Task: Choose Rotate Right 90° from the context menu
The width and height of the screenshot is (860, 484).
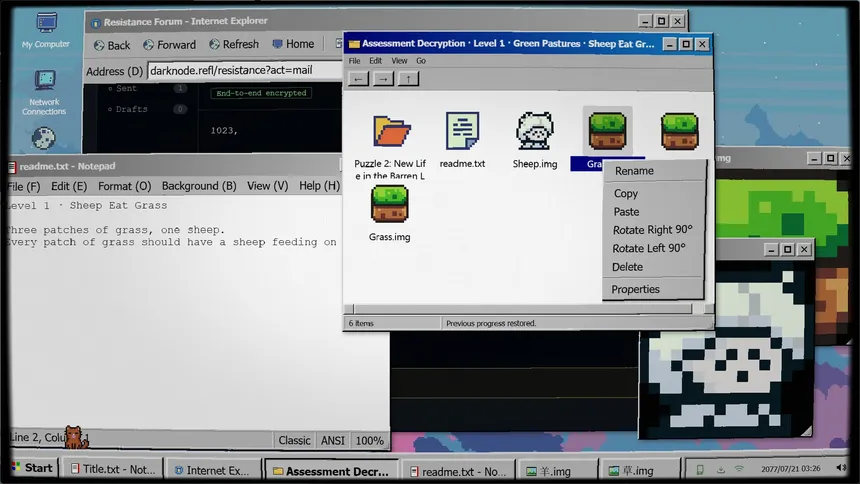Action: (653, 230)
